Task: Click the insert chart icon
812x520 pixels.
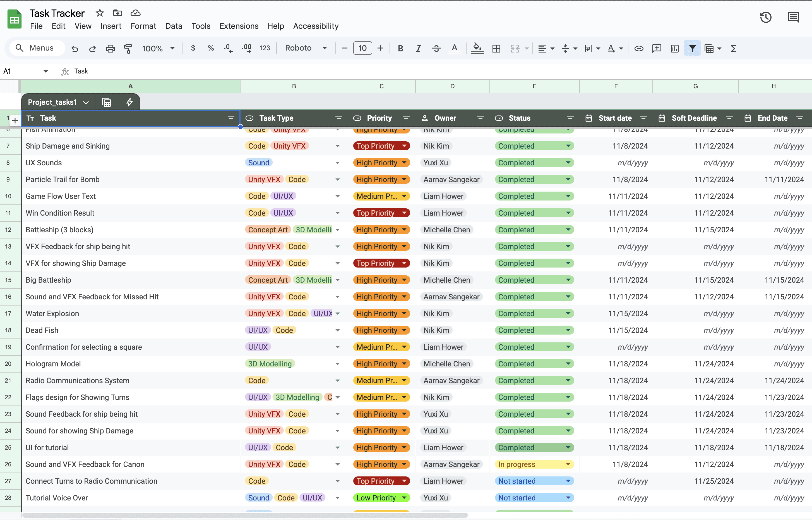Action: (x=674, y=48)
